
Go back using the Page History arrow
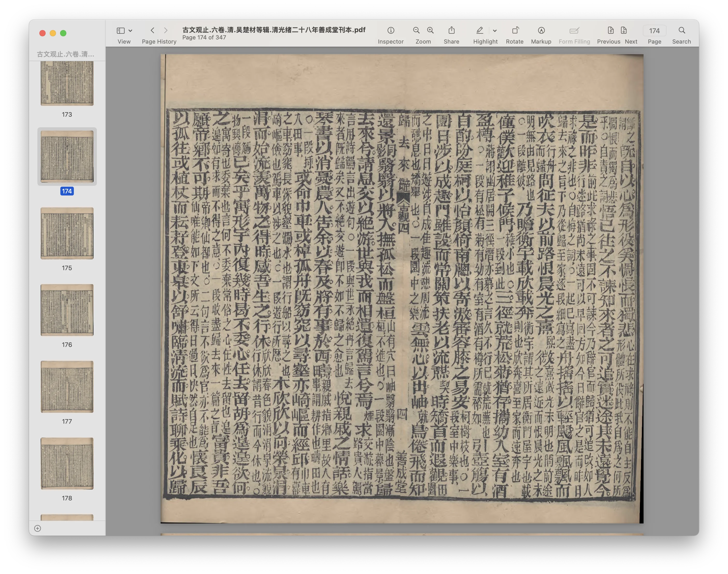(153, 30)
